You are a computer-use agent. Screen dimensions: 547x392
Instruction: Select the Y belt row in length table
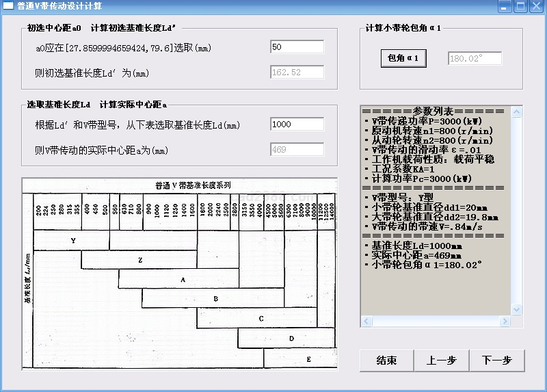click(72, 241)
